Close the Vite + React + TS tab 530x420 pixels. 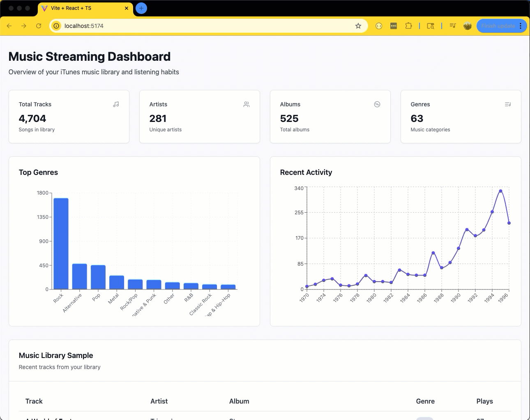point(127,8)
